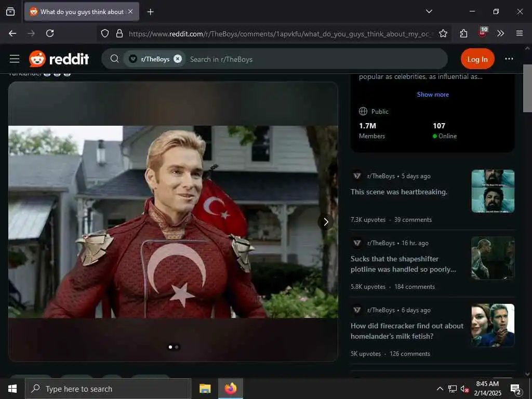Viewport: 532px width, 399px height.
Task: Select the second gallery pagination dot
Action: click(x=177, y=347)
